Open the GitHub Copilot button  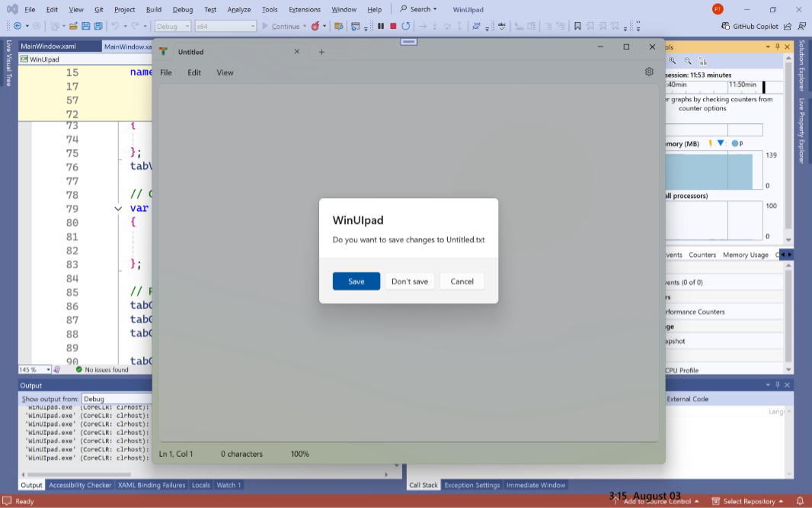[x=750, y=26]
